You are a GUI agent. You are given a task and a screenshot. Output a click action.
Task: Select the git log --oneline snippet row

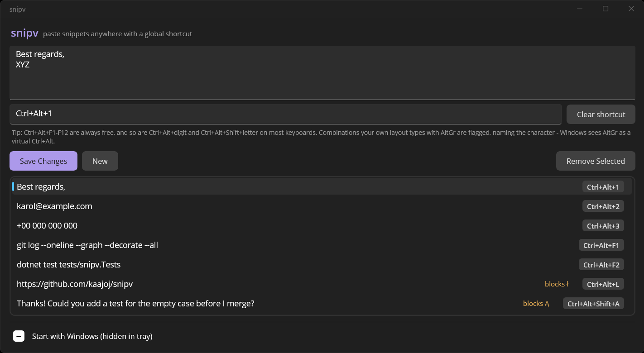pos(322,245)
